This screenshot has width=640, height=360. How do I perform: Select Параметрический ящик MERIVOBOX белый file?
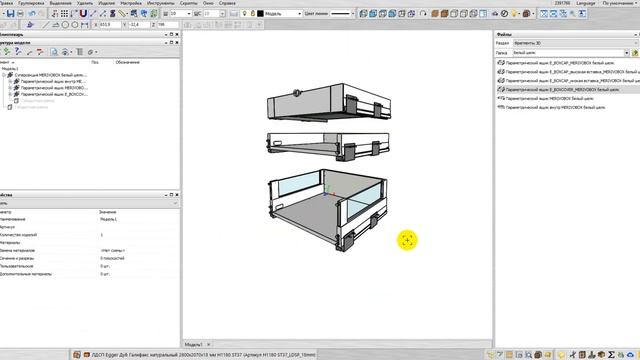(549, 98)
